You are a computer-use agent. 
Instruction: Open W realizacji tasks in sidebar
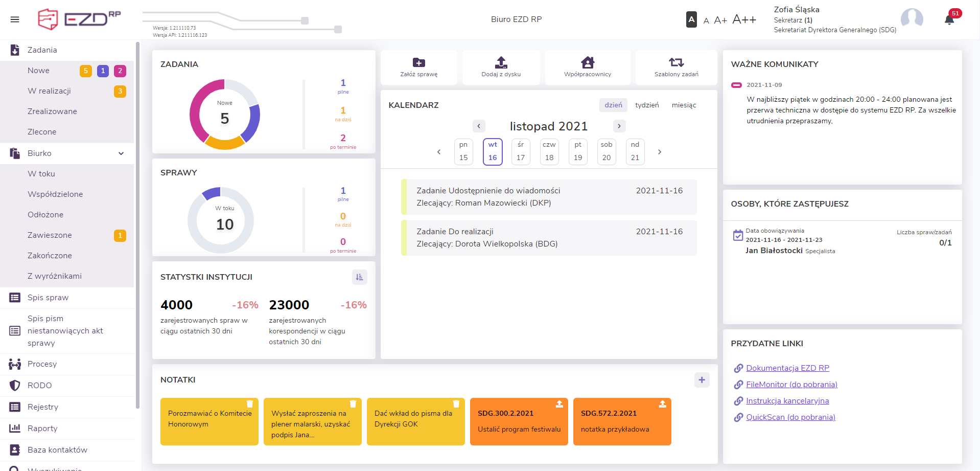tap(49, 91)
